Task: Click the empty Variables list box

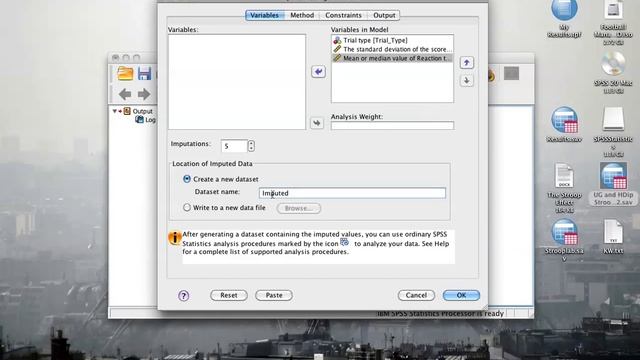Action: click(x=237, y=82)
